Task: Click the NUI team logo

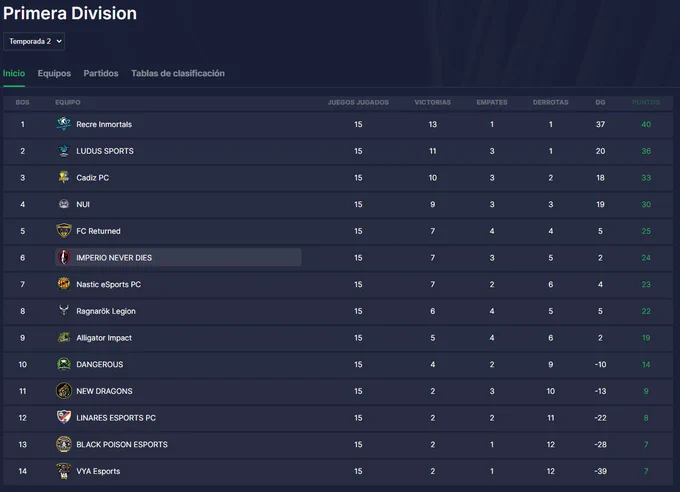Action: (64, 204)
